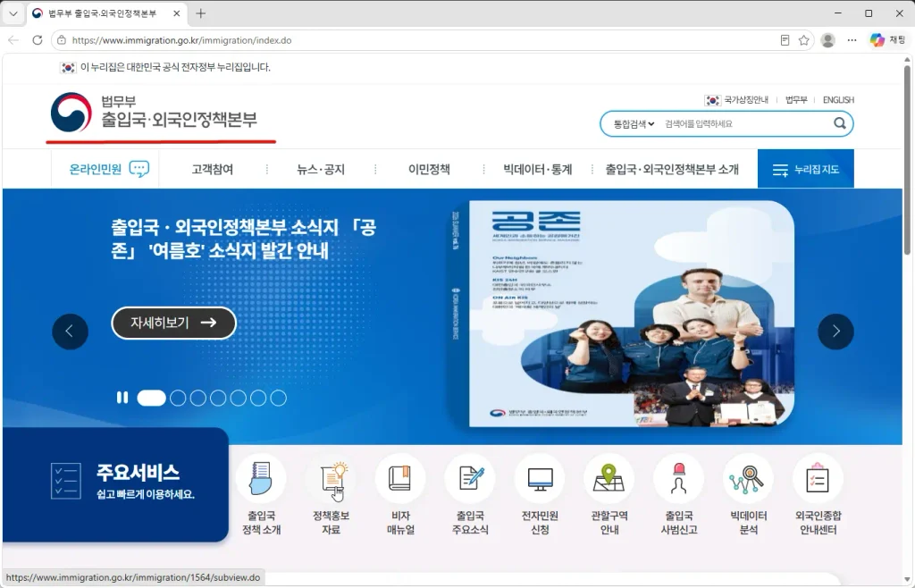The width and height of the screenshot is (915, 588).
Task: Open new browser tab plus icon
Action: pyautogui.click(x=201, y=13)
